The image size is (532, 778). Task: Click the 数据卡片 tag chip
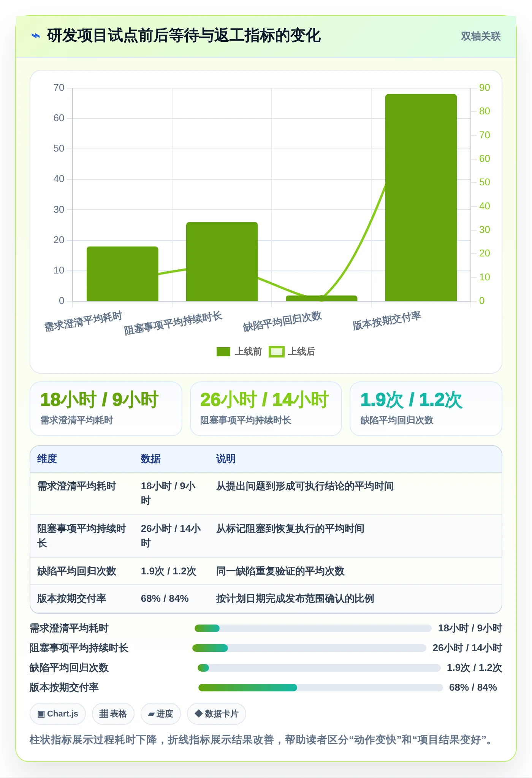[217, 714]
